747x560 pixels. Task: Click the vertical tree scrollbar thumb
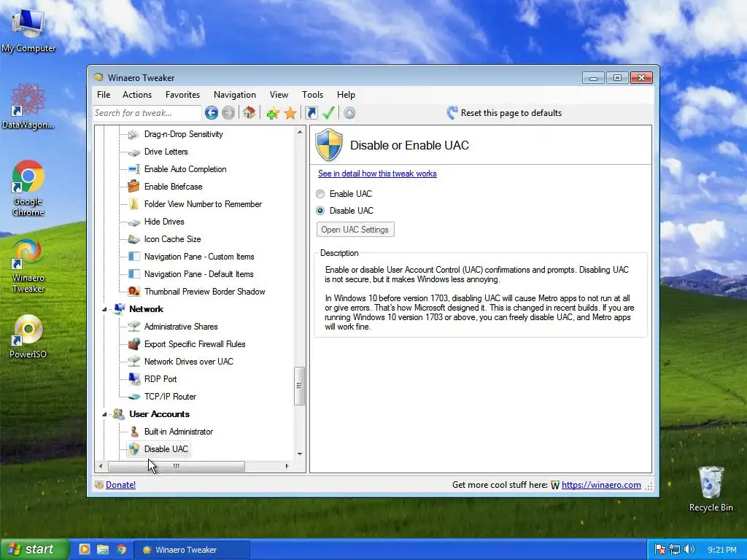299,386
